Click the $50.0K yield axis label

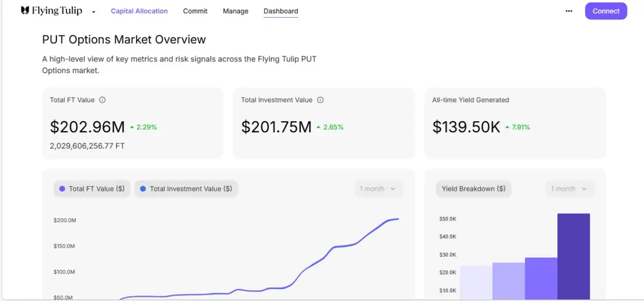(448, 219)
